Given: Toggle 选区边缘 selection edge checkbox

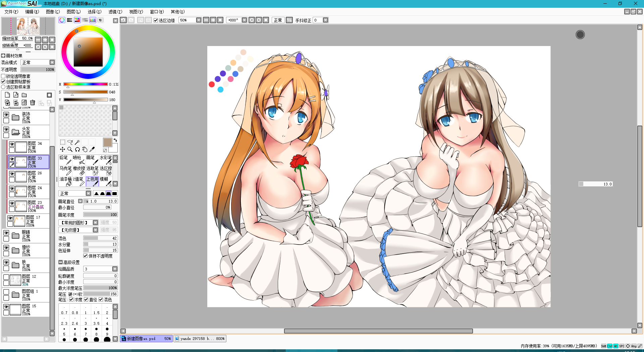Looking at the screenshot, I should (x=156, y=20).
